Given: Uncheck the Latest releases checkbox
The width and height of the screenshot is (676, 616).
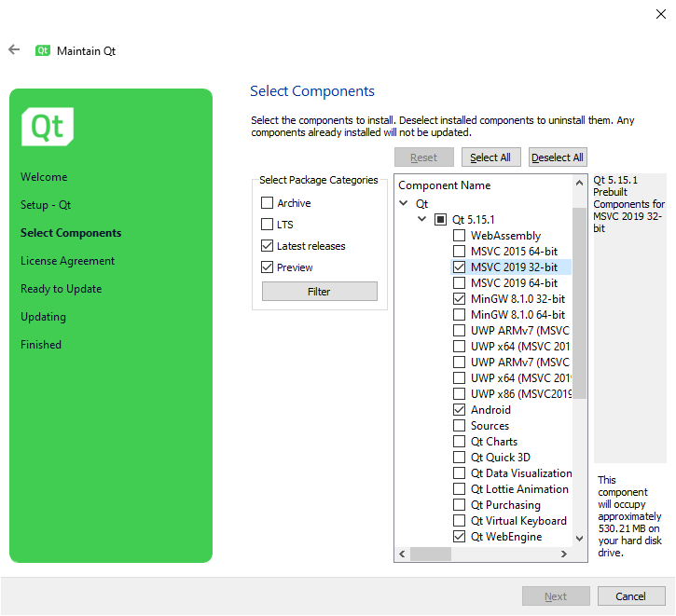Looking at the screenshot, I should 268,246.
